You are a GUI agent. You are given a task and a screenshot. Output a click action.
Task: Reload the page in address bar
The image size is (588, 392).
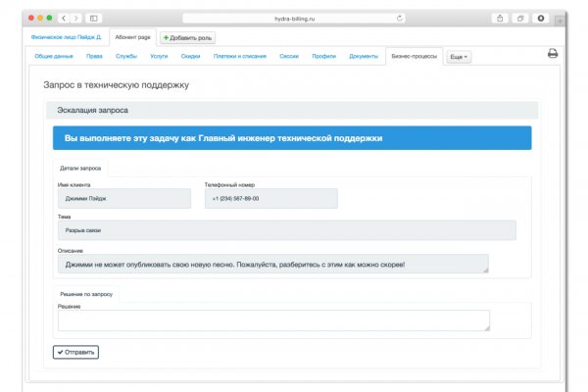point(400,18)
